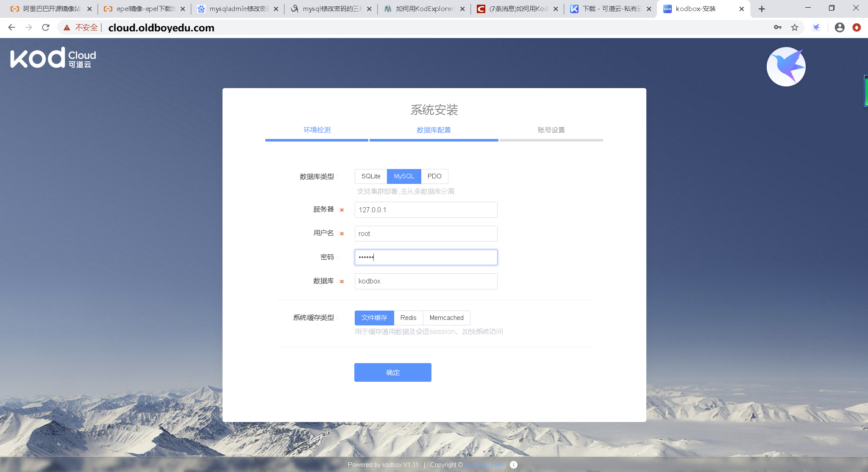This screenshot has height=472, width=868.
Task: Switch to the 环境检测 step tab
Action: click(317, 130)
